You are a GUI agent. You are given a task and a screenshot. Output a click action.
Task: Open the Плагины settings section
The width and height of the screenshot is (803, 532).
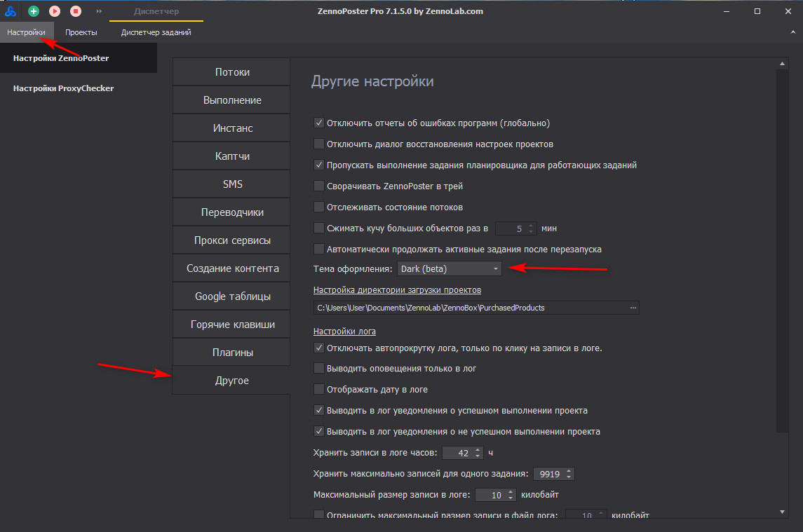pyautogui.click(x=232, y=353)
